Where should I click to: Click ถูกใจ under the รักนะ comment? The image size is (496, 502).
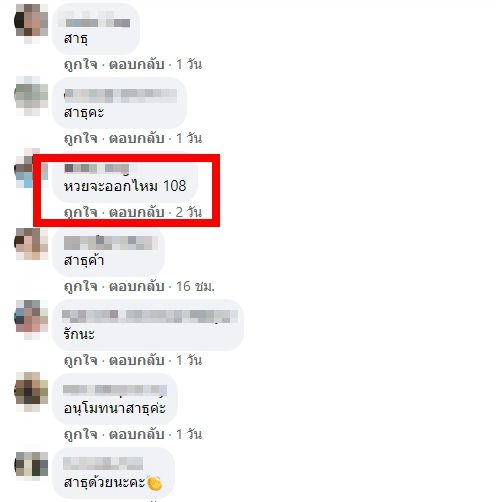click(x=81, y=361)
